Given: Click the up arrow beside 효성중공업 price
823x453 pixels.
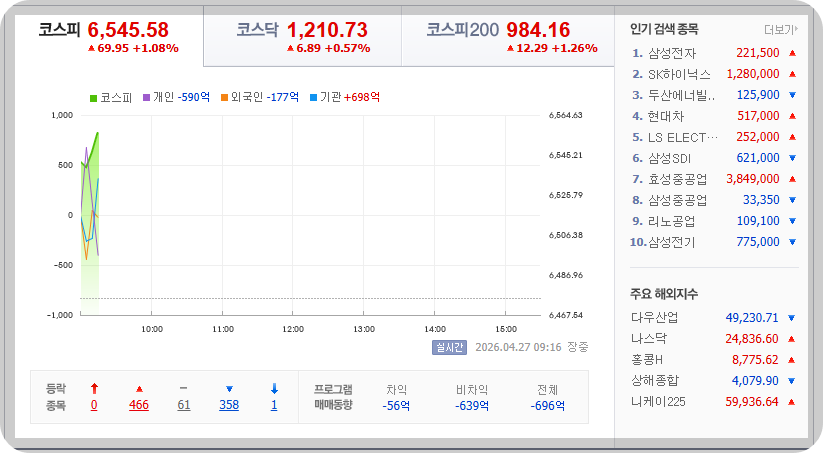Looking at the screenshot, I should [x=793, y=179].
